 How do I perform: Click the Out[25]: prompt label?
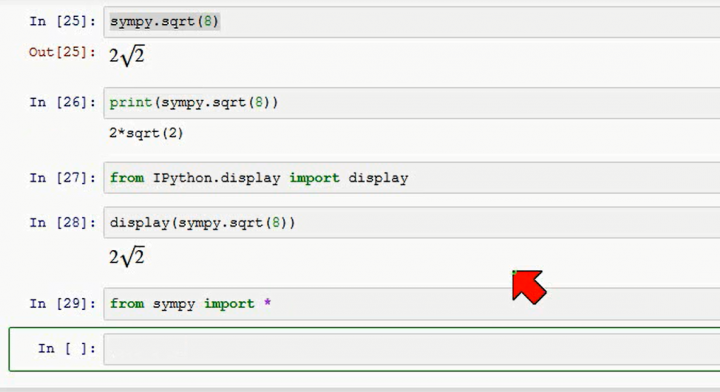pos(62,52)
